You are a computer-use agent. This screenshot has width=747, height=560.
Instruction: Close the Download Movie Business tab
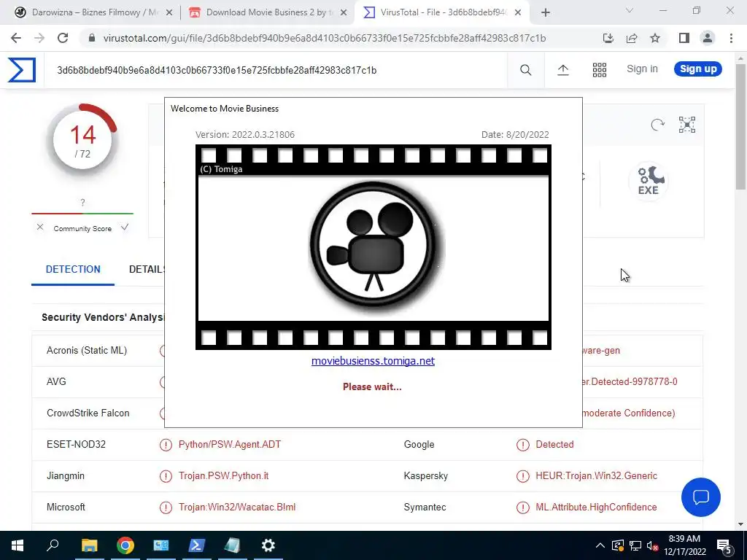click(x=344, y=13)
